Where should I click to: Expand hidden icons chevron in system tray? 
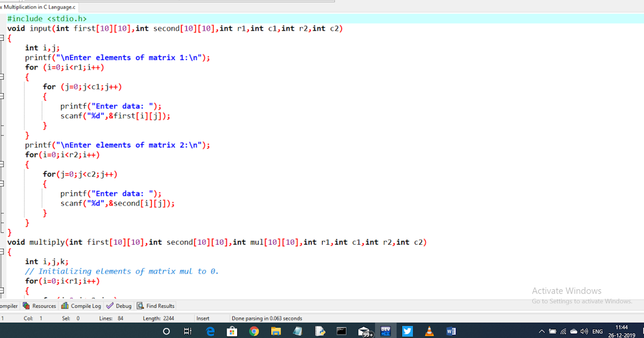[x=541, y=331]
